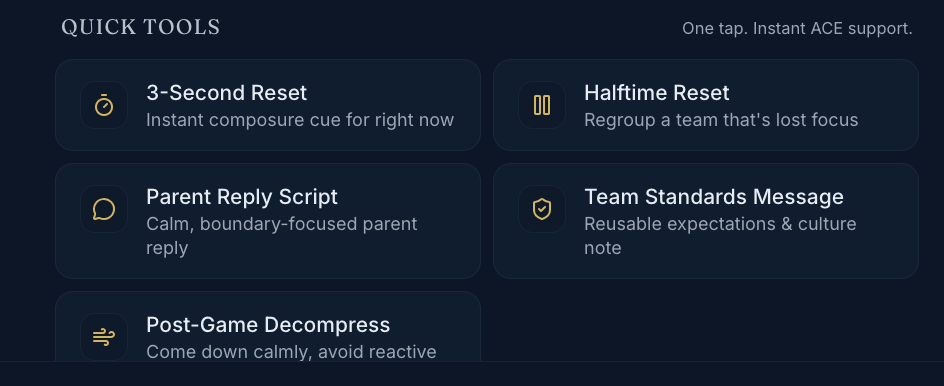Open Team Standards Message title

[714, 197]
